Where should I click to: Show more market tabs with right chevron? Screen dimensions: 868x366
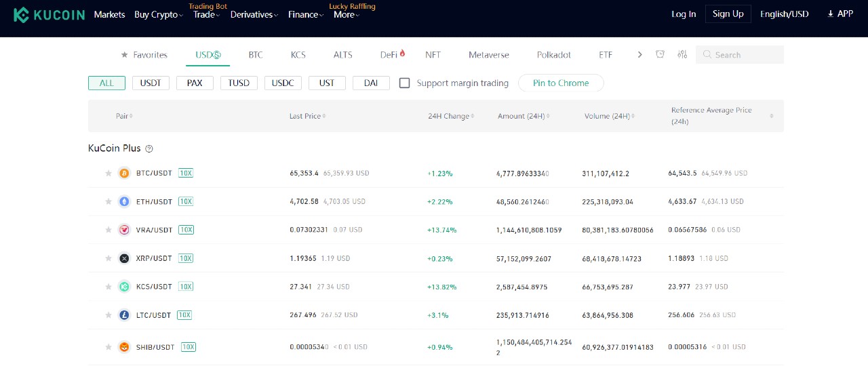pyautogui.click(x=639, y=55)
